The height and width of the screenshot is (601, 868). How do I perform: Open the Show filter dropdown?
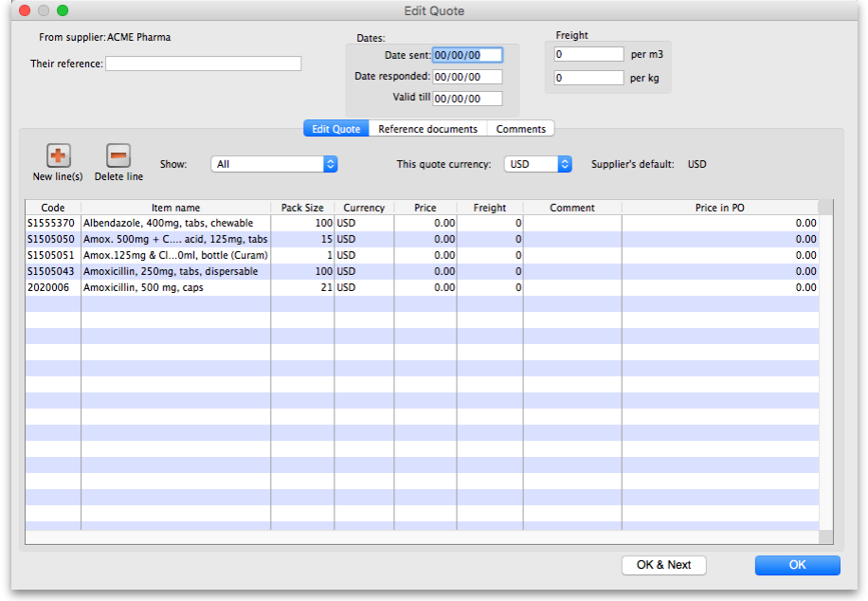click(x=274, y=164)
